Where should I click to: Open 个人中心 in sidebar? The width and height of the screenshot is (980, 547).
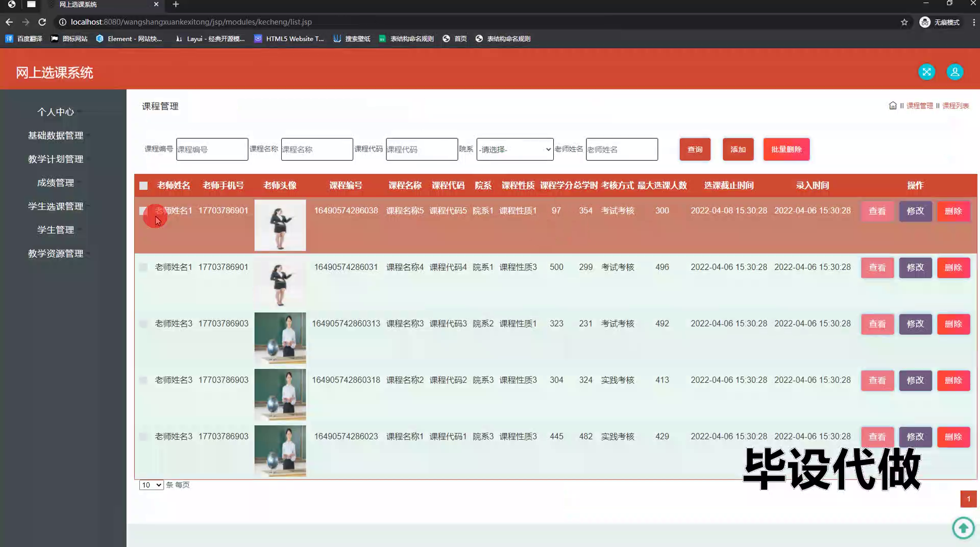pyautogui.click(x=56, y=112)
